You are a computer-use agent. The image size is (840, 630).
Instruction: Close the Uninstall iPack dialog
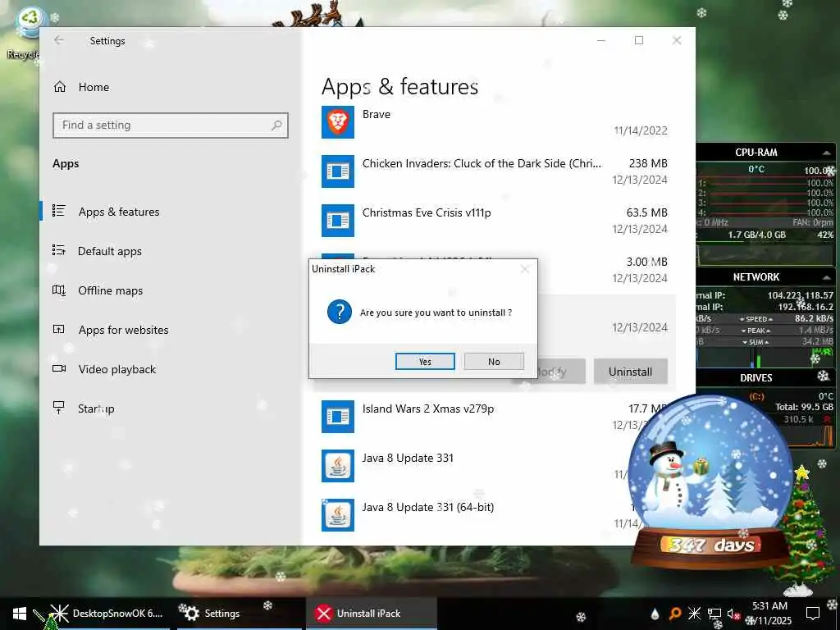point(525,269)
